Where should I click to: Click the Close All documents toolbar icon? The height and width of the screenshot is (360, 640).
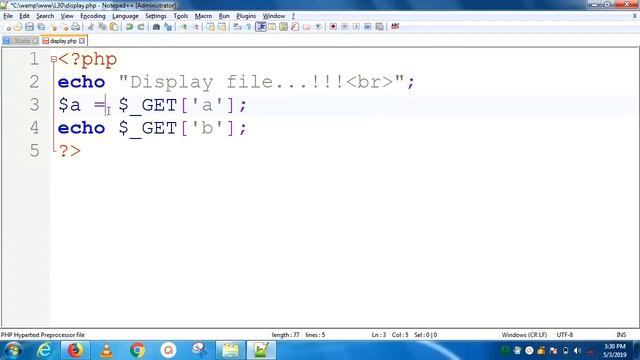point(65,27)
